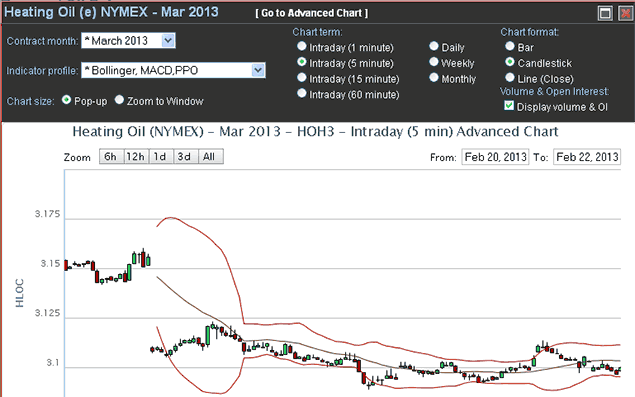Select Intraday (15 minute) chart term
Image resolution: width=635 pixels, height=397 pixels.
coord(302,77)
